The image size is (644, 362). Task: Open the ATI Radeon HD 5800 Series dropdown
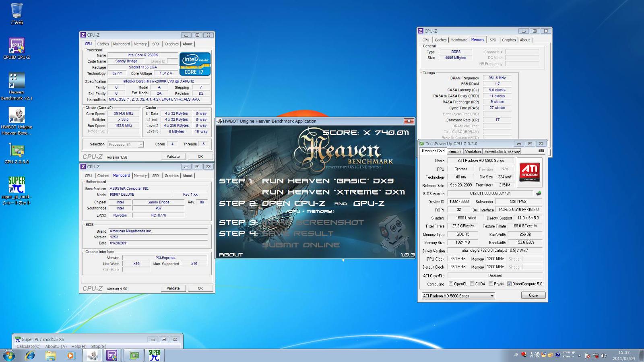point(458,296)
